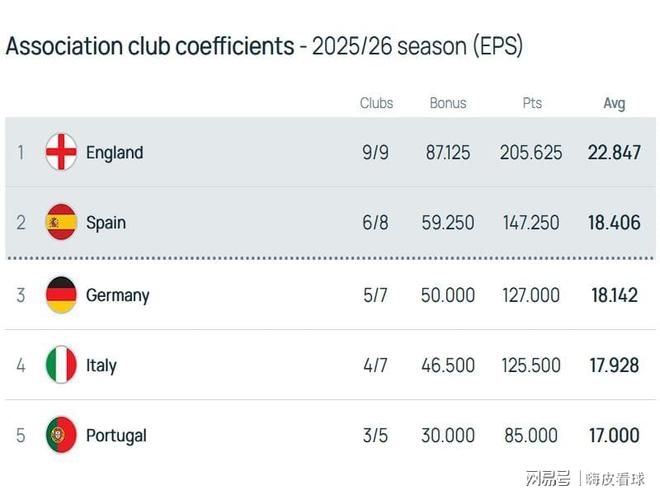Click the Association club coefficients title

click(150, 46)
